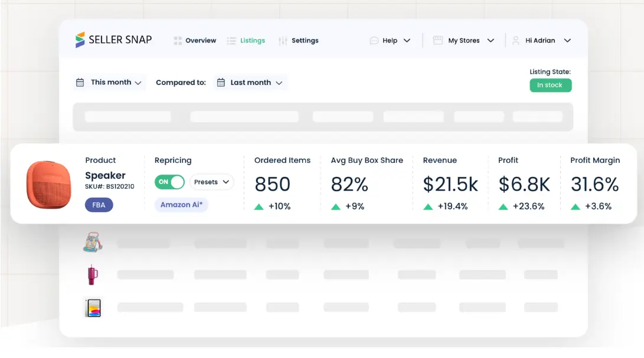Click the Profit Margin up-trend arrow
The image size is (644, 358).
tap(576, 206)
